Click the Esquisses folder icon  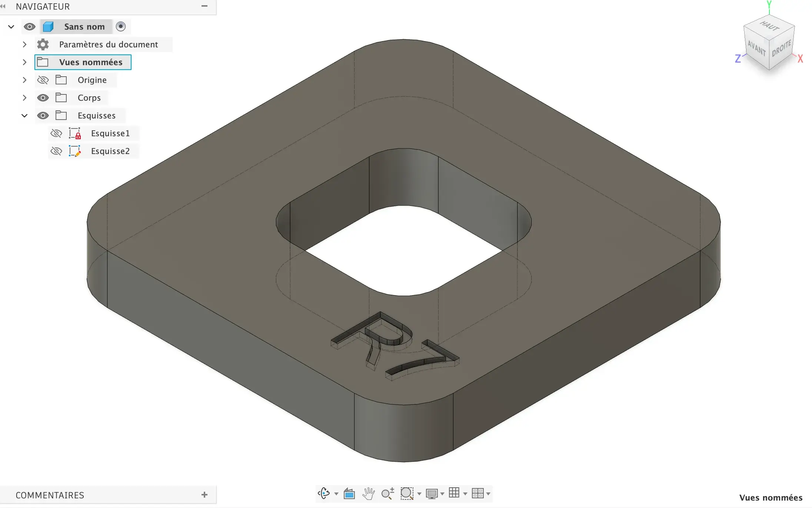coord(61,115)
